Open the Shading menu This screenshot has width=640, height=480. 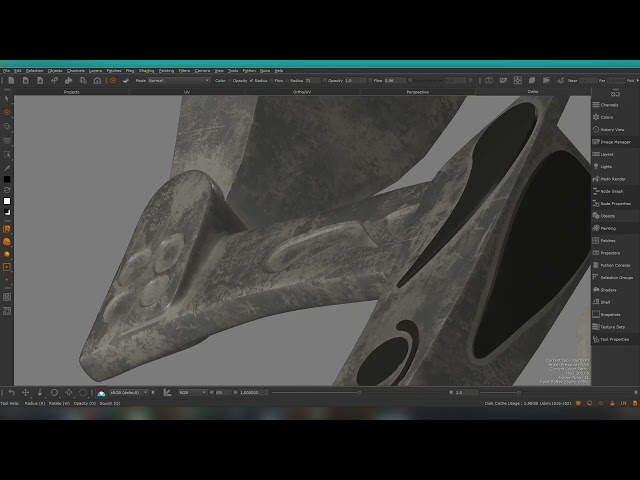[147, 71]
